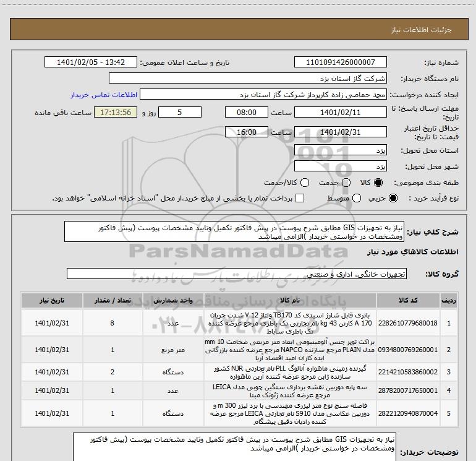Select the خدمت radio button
This screenshot has width=476, height=461.
pos(346,183)
